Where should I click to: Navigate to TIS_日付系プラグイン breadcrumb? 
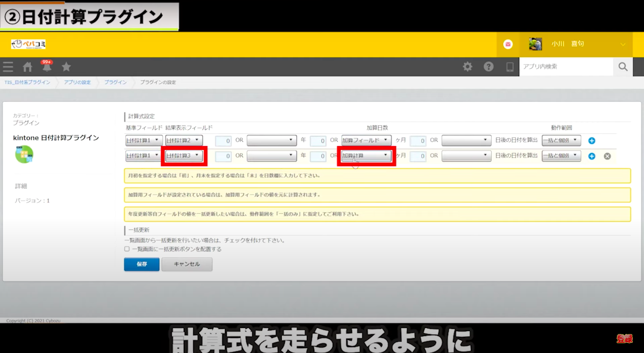pyautogui.click(x=27, y=82)
